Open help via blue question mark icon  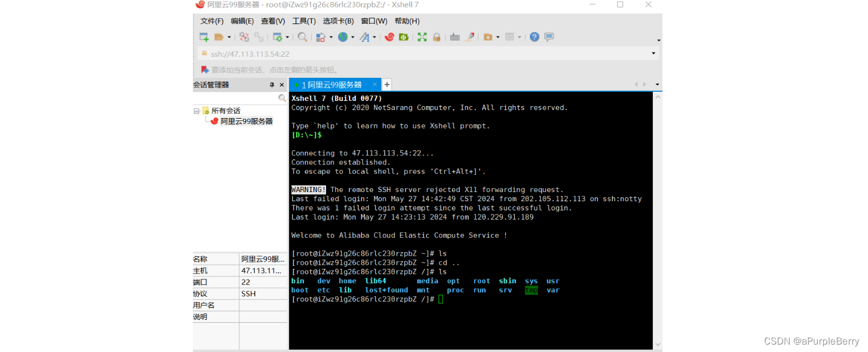pos(534,37)
